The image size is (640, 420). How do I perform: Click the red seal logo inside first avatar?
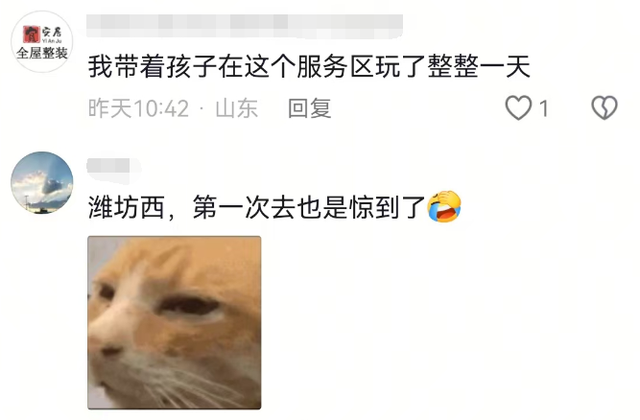point(31,34)
